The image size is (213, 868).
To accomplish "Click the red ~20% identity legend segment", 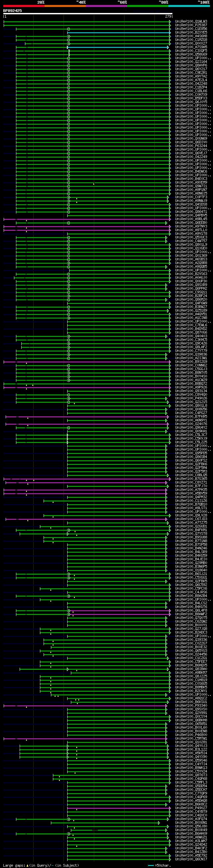I will point(24,6).
